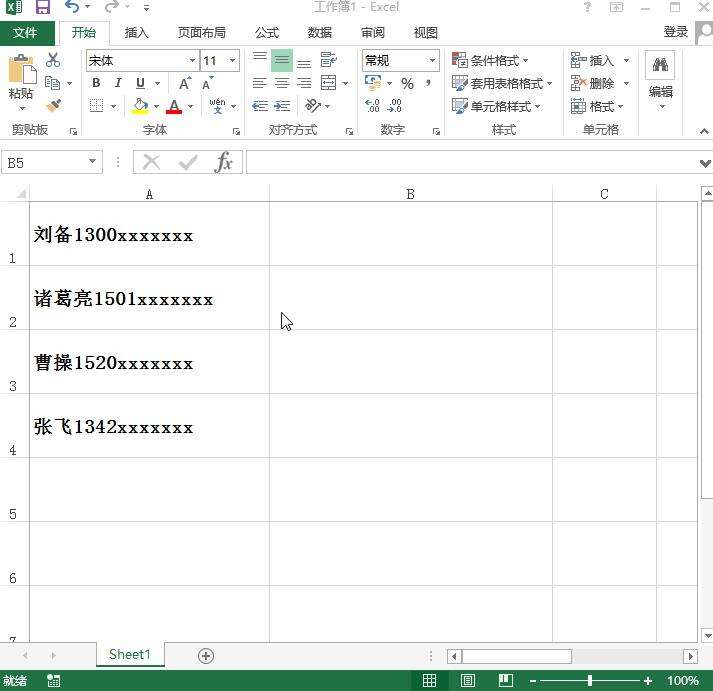Toggle middle vertical alignment
The width and height of the screenshot is (713, 691).
pos(282,60)
